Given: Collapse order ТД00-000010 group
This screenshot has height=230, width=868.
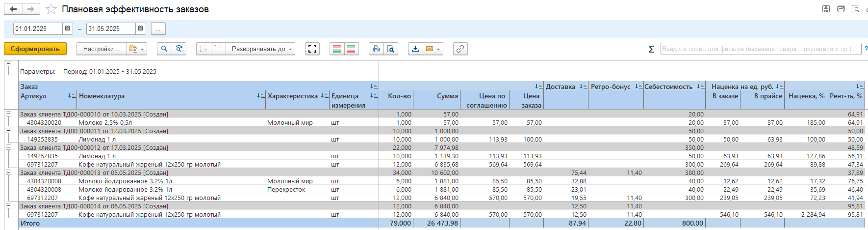Looking at the screenshot, I should coord(8,114).
